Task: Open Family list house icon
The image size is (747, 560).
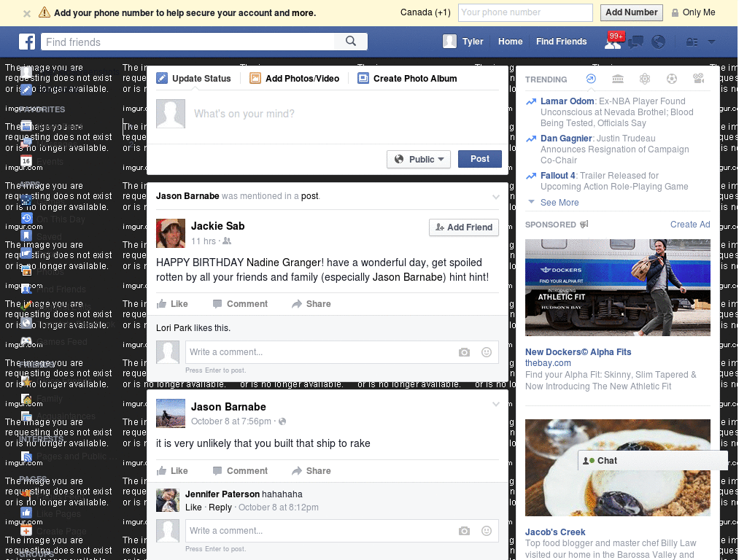Action: pyautogui.click(x=26, y=399)
